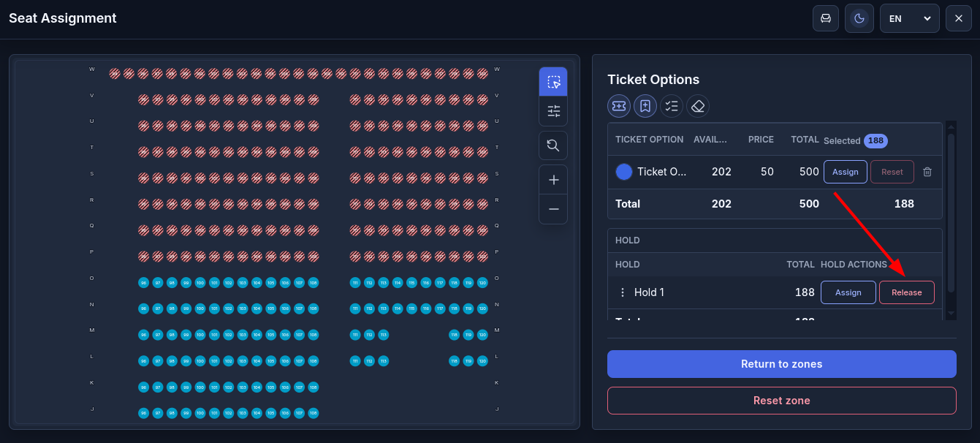Select seat 118 in row M

point(454,335)
